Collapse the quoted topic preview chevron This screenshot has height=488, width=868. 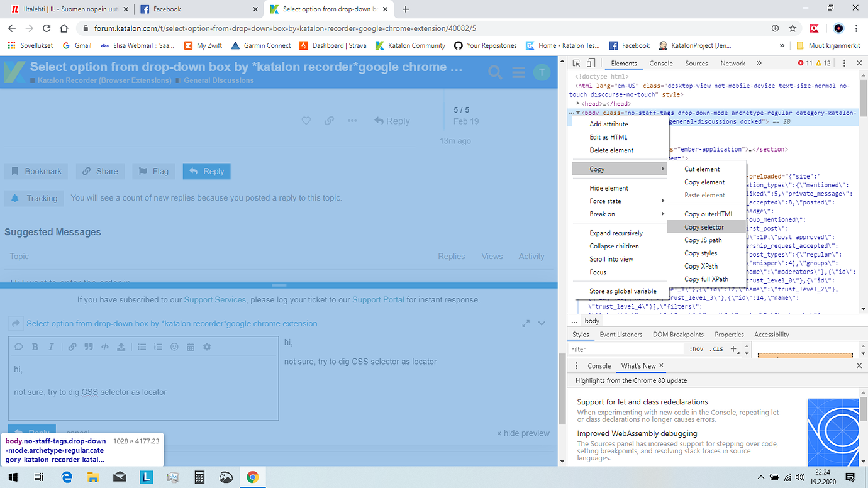542,323
